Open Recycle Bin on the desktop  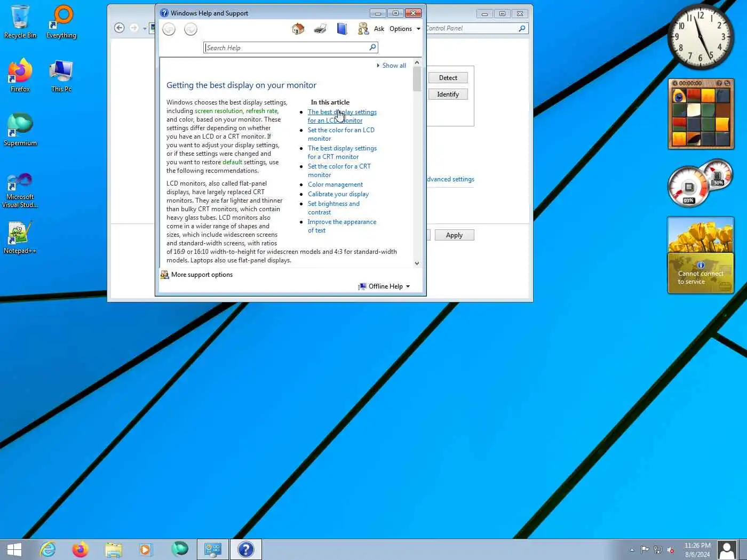(x=20, y=22)
